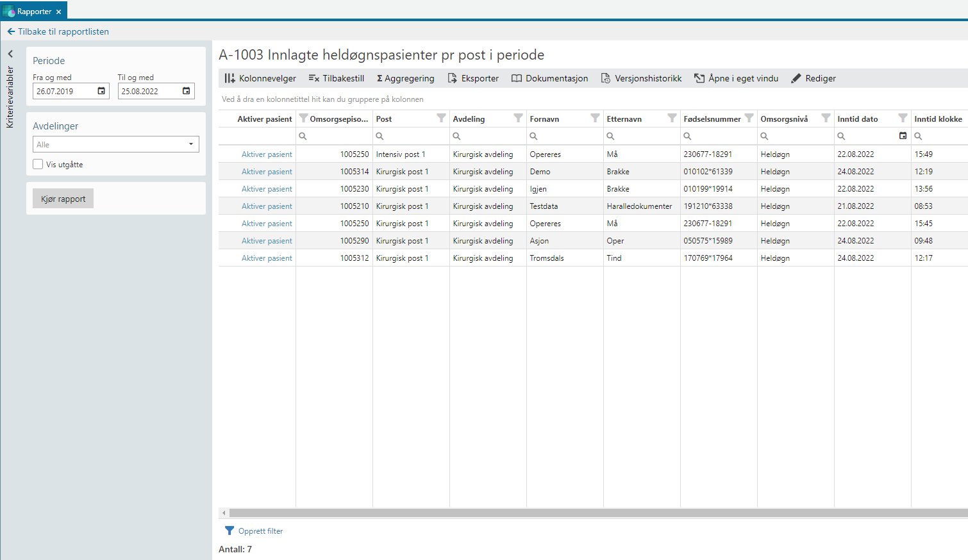Click the Rediger pencil icon
Image resolution: width=968 pixels, height=560 pixels.
click(x=796, y=78)
